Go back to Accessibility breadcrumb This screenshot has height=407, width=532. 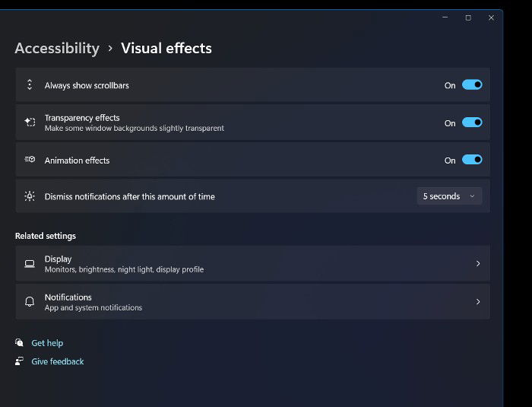(x=57, y=48)
